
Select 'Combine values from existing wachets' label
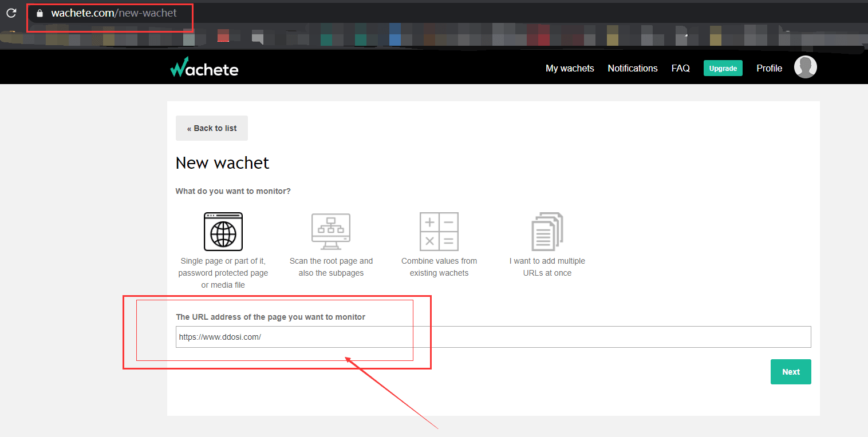tap(439, 267)
